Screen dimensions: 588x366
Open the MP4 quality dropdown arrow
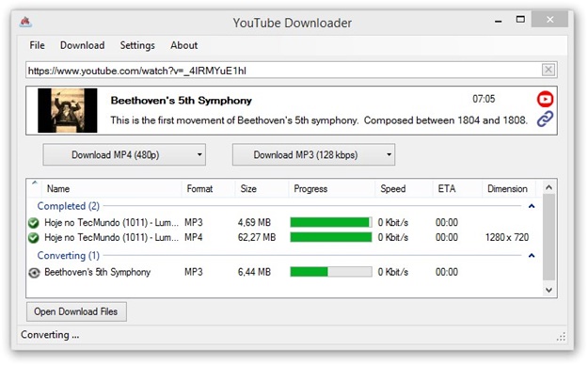(x=199, y=155)
